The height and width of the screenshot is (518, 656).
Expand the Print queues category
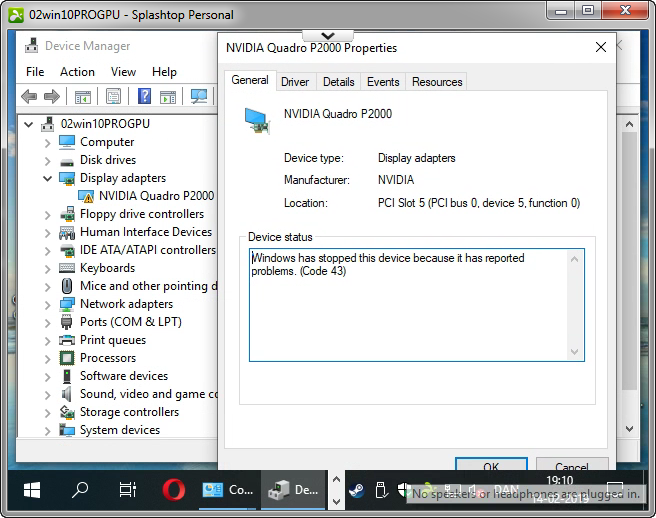[47, 341]
